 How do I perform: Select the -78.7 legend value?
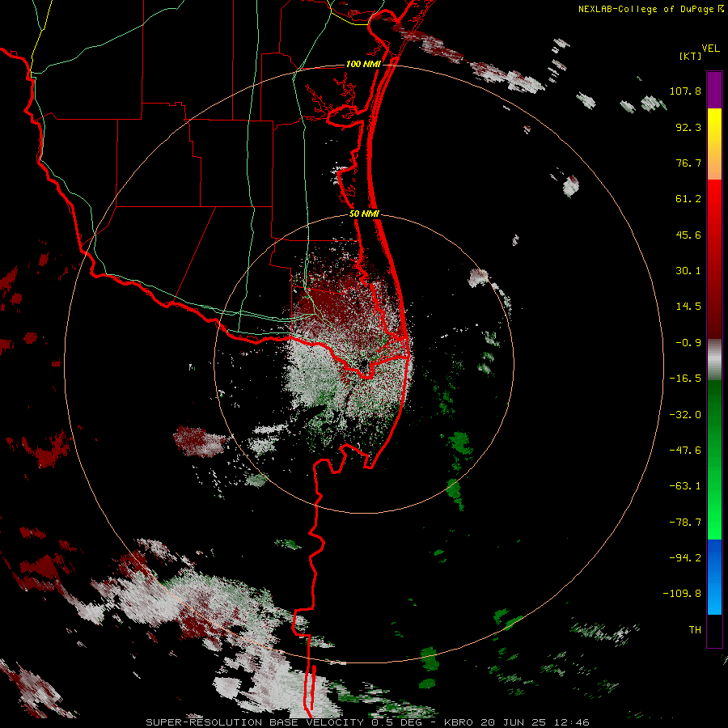[x=685, y=523]
